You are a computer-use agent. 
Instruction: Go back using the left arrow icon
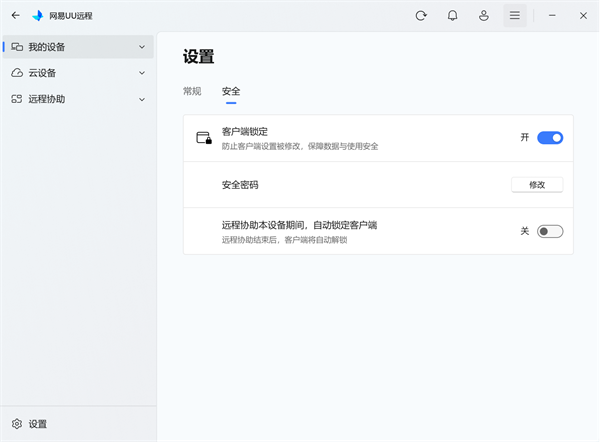pyautogui.click(x=15, y=15)
